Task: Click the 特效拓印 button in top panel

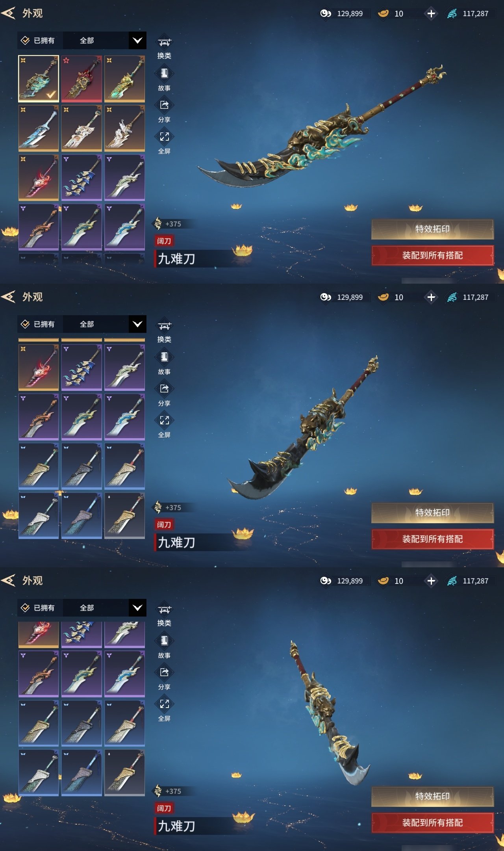Action: pos(432,229)
